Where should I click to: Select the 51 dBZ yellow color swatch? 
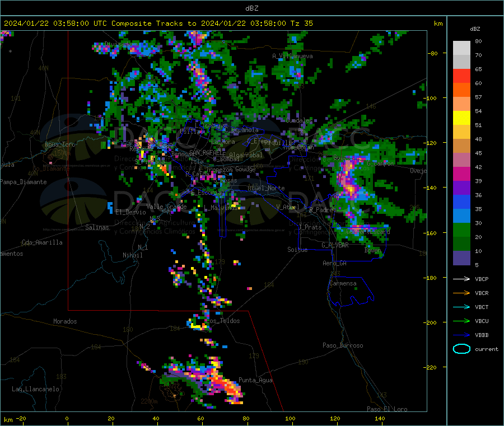pos(461,118)
